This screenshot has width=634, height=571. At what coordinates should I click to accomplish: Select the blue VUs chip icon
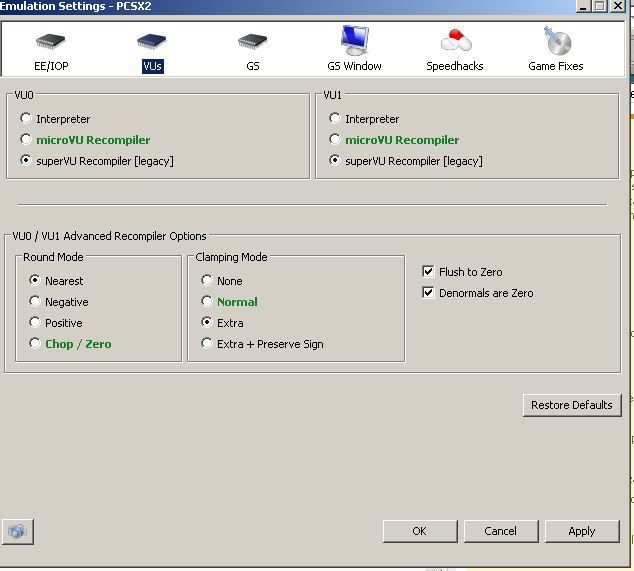tap(152, 41)
